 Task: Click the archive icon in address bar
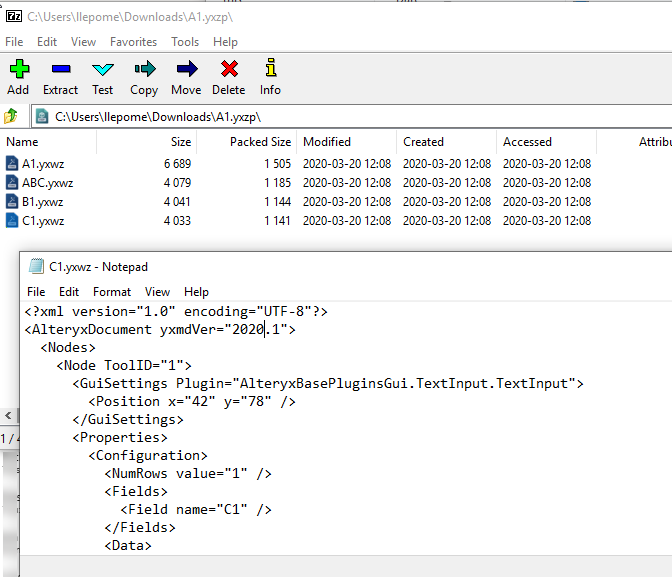[x=42, y=116]
